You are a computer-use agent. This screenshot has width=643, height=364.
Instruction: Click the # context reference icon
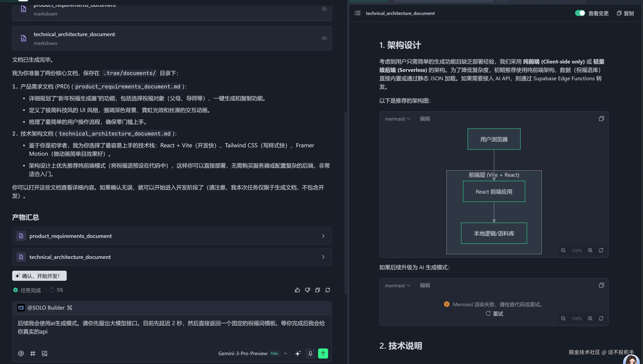(x=33, y=353)
